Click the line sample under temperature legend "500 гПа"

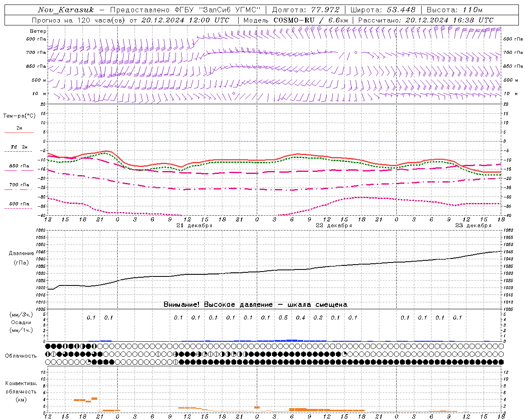(x=18, y=209)
